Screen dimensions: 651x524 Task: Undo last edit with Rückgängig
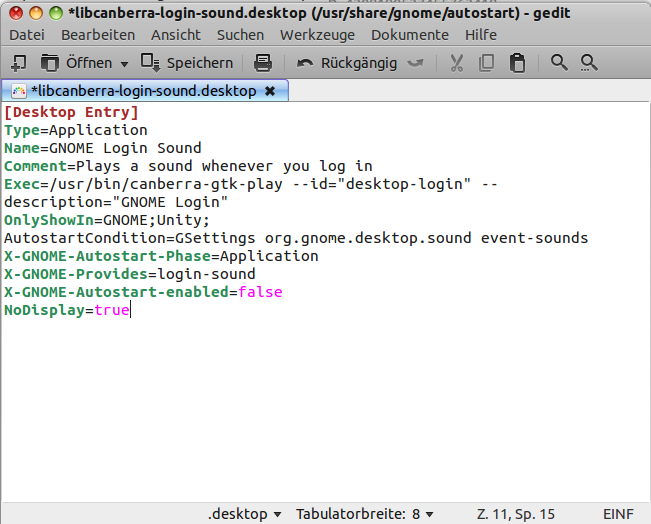347,63
